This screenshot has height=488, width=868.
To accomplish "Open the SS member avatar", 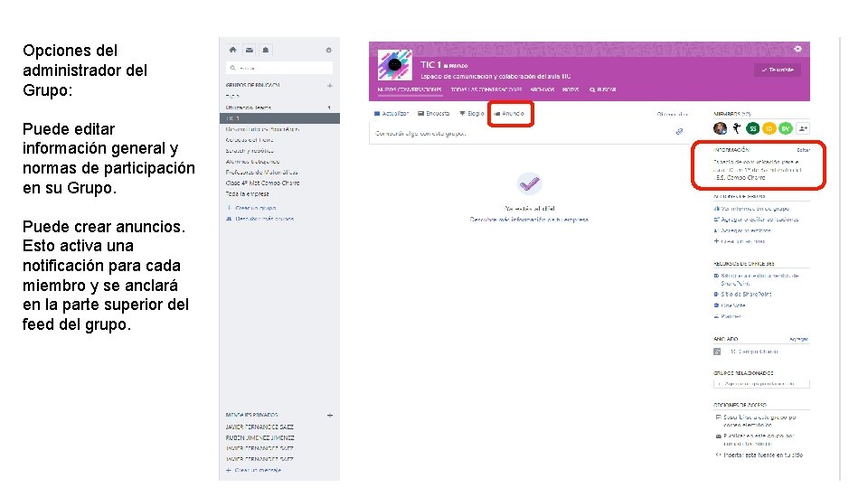I will 752,128.
